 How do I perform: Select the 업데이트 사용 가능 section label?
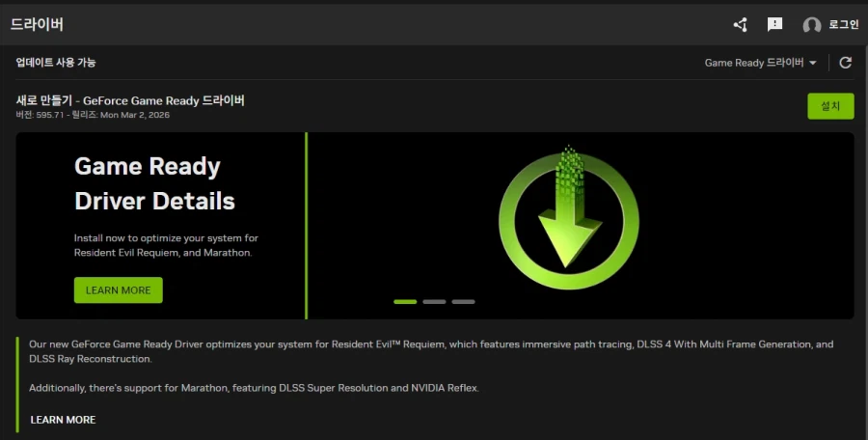[x=56, y=63]
